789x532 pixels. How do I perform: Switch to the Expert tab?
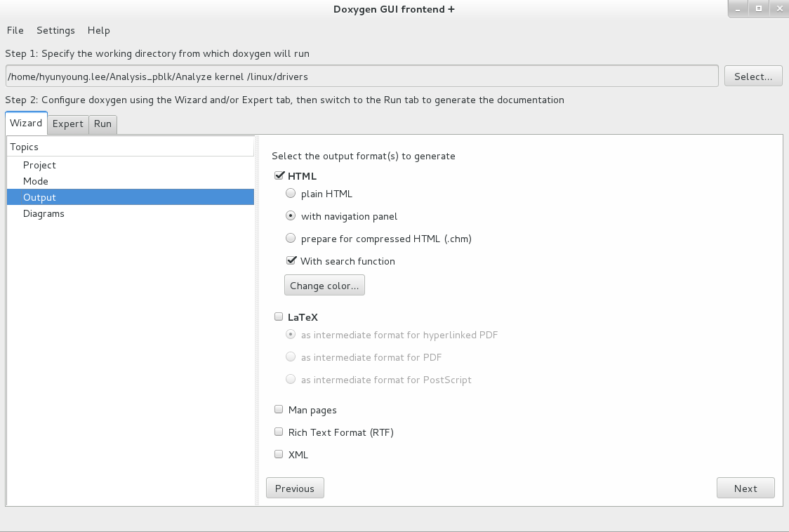pyautogui.click(x=68, y=124)
